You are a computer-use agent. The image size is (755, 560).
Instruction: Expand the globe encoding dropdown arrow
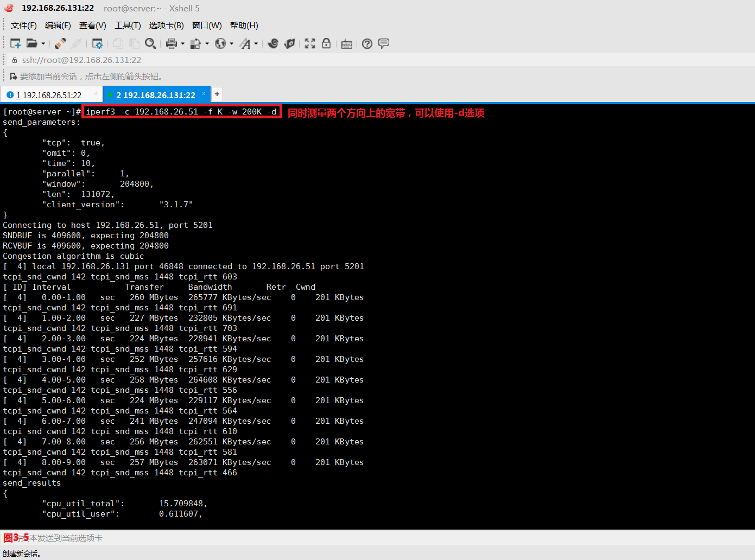coord(231,43)
